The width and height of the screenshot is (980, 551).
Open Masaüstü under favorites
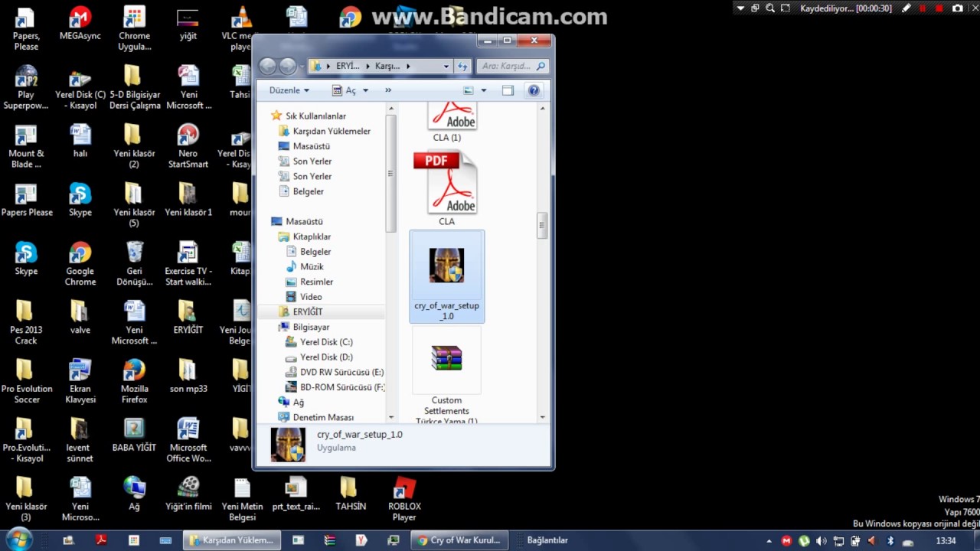311,146
